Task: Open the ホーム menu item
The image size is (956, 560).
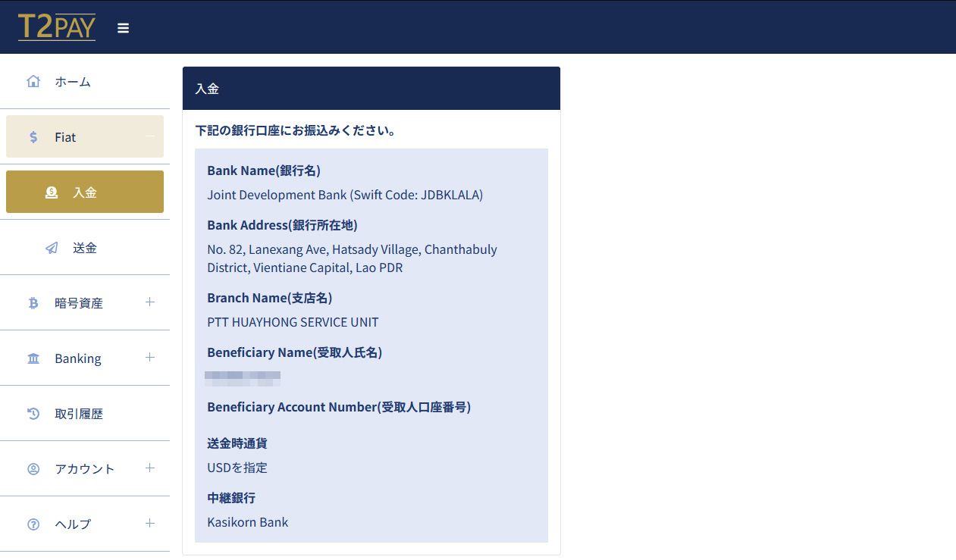Action: [x=85, y=81]
